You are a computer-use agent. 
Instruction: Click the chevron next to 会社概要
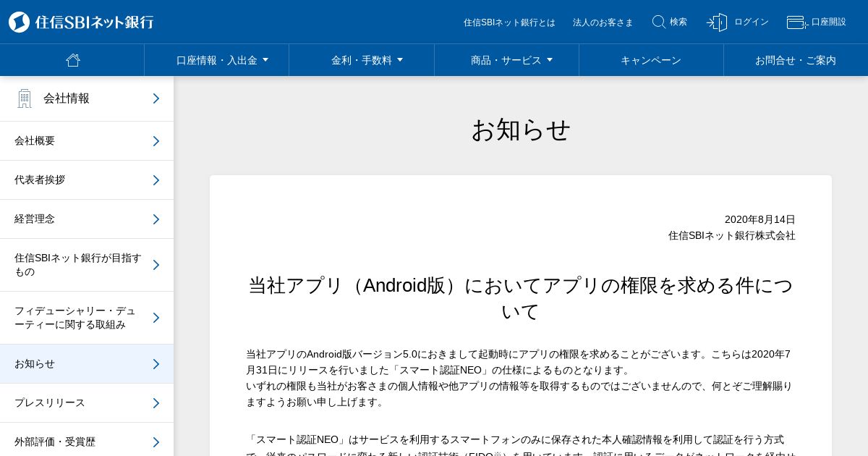(156, 141)
